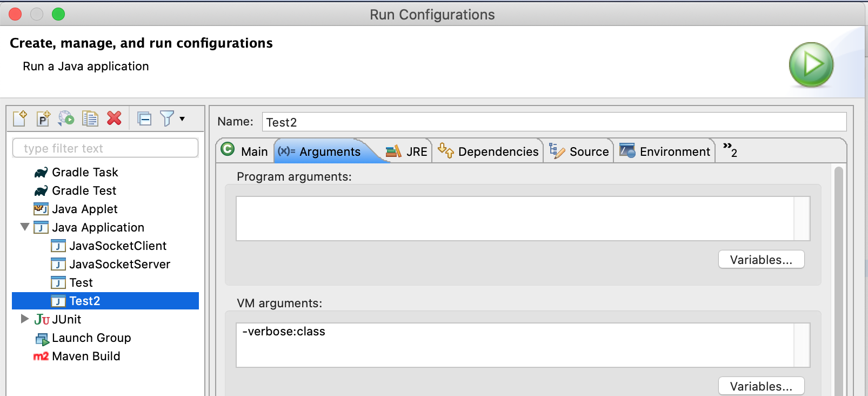Select JavaSocketServer configuration in tree

point(119,264)
